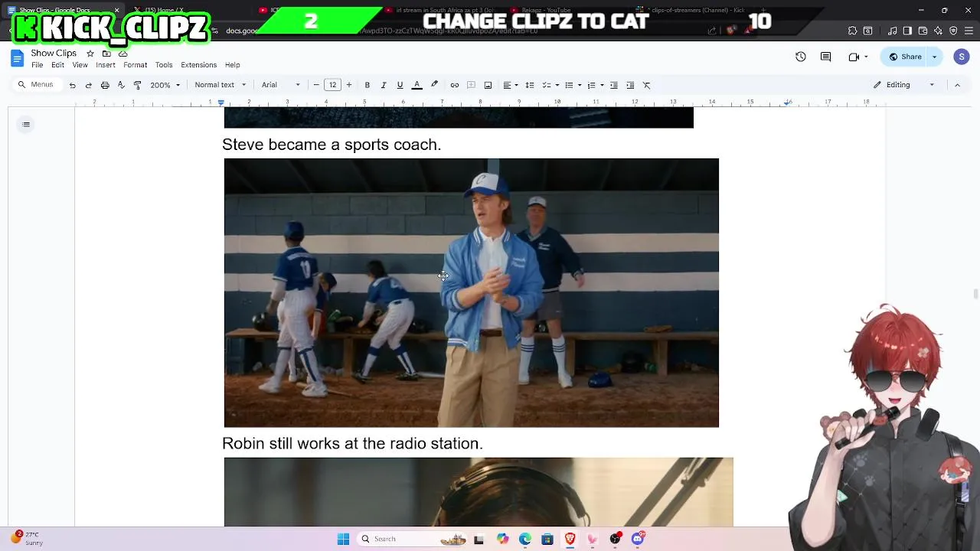Collapse the menus with hide arrow
This screenshot has height=551, width=980.
(957, 85)
